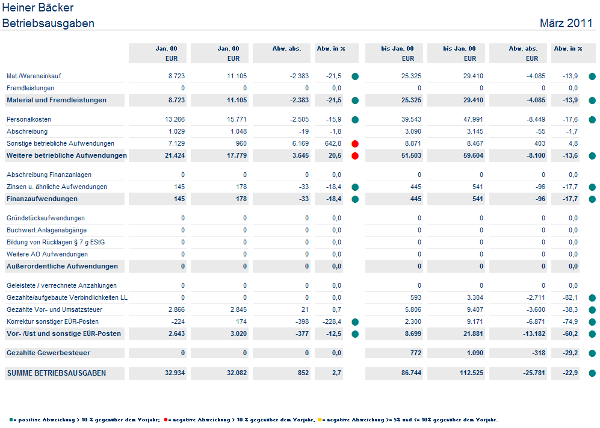The image size is (600, 428).
Task: Select 'Gezahlte Gewerbesteuer' row label
Action: pos(48,353)
